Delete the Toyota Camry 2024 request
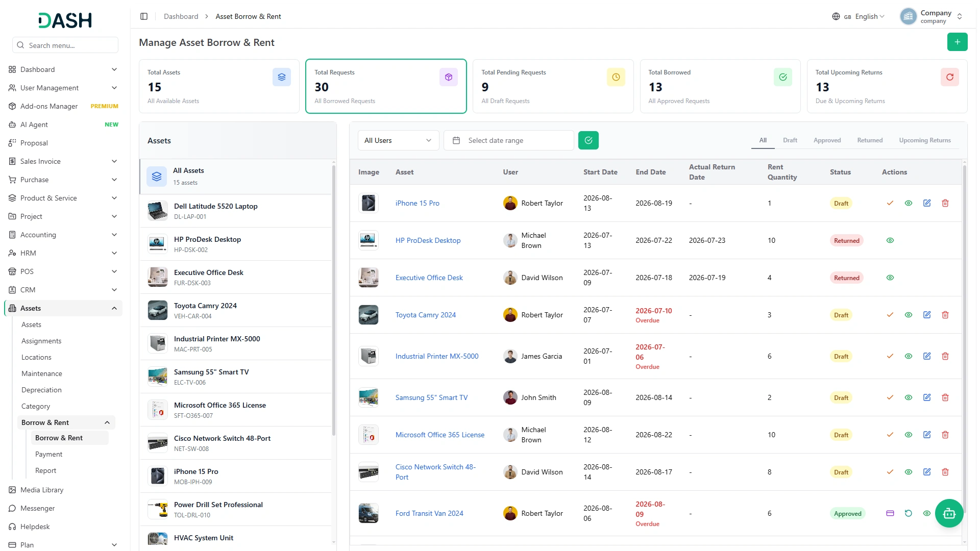 point(945,315)
